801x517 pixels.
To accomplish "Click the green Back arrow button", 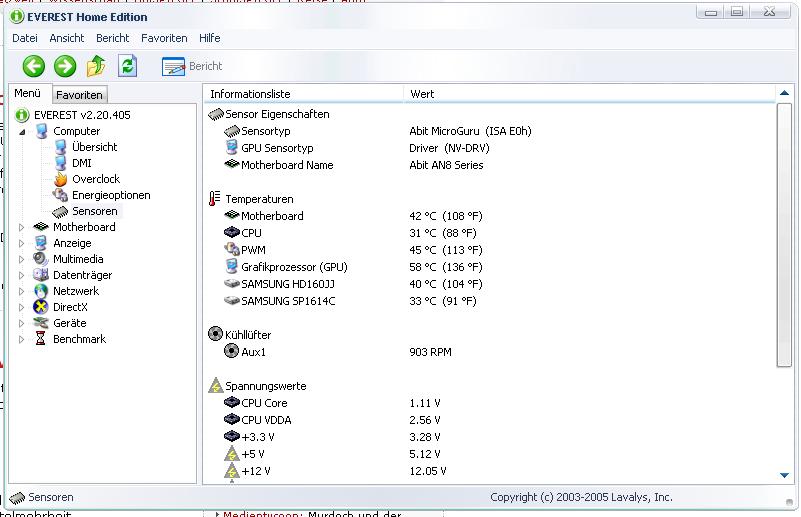I will tap(34, 66).
